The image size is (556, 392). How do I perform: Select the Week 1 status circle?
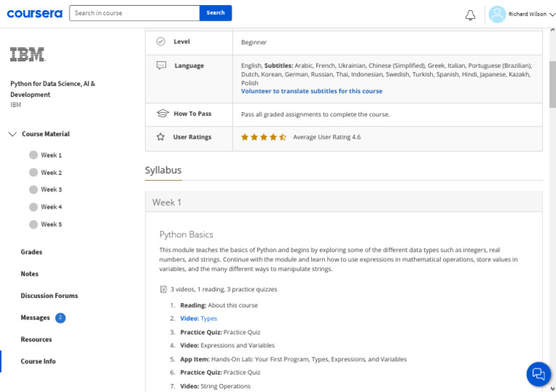[33, 155]
